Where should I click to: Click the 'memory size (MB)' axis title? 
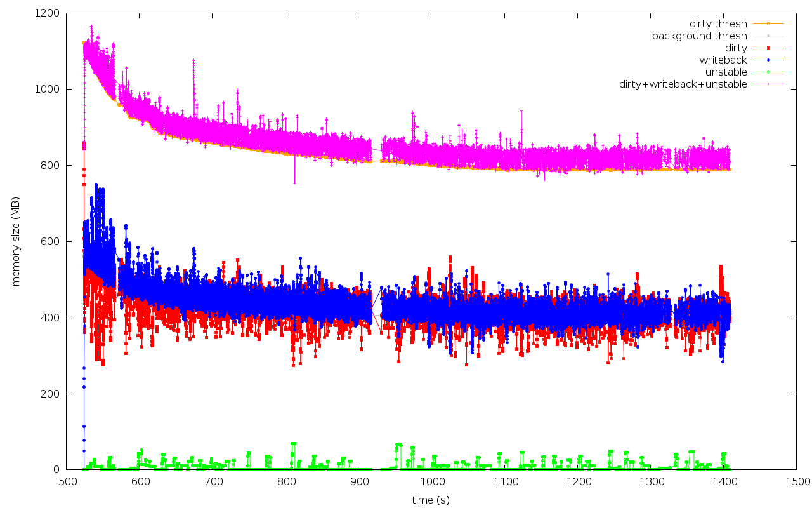tap(16, 241)
